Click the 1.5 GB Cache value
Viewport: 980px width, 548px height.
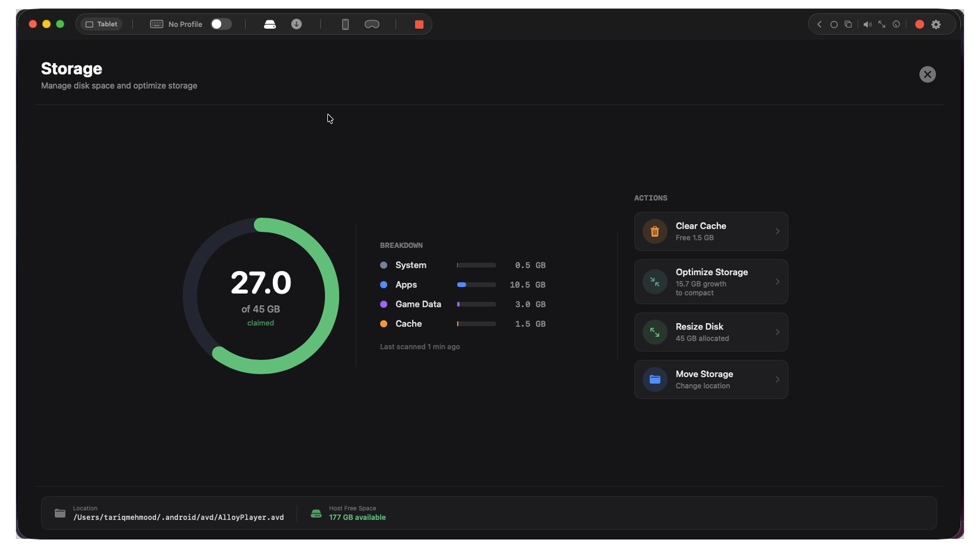pyautogui.click(x=531, y=324)
